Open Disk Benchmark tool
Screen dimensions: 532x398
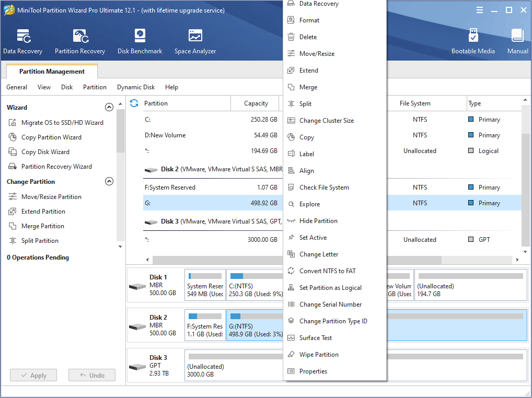click(140, 41)
